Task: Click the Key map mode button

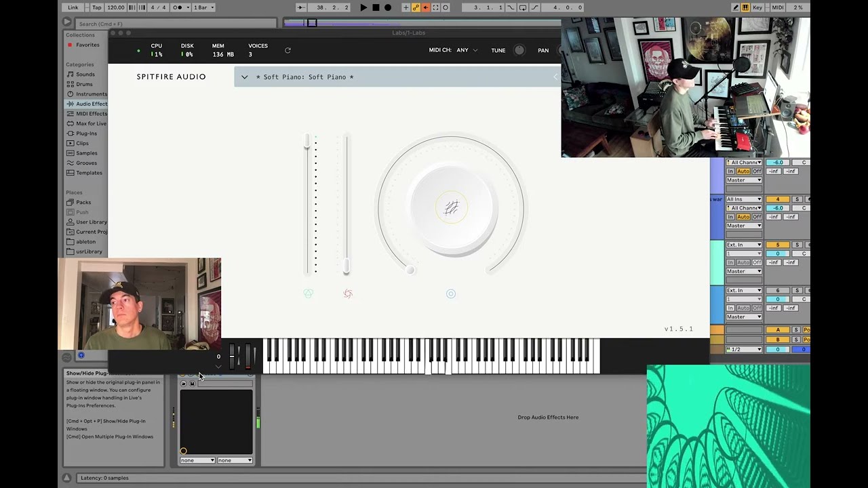Action: [x=757, y=7]
